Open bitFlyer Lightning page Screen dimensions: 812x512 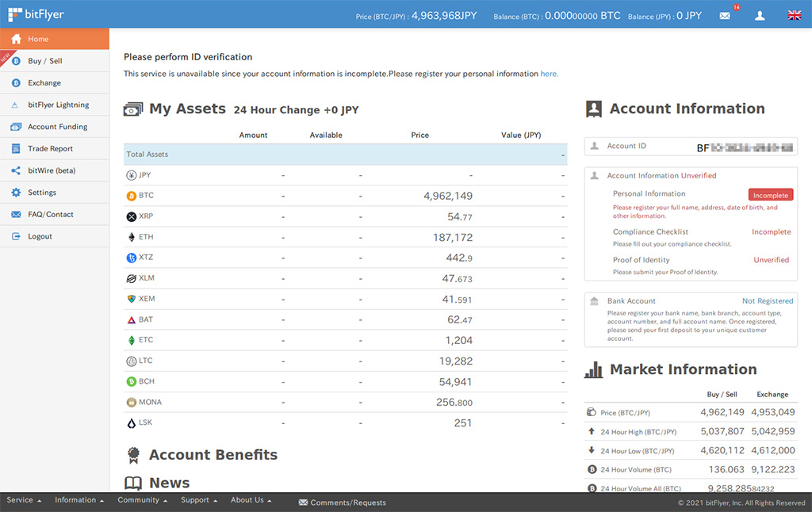pos(55,105)
